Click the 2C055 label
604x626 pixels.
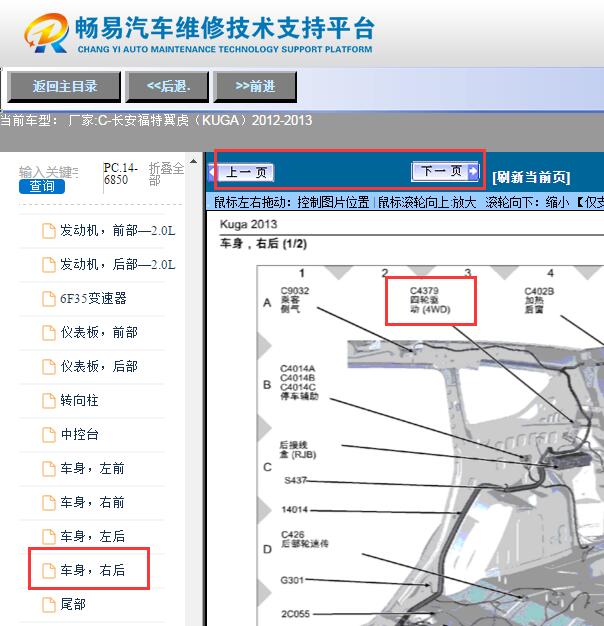[295, 614]
